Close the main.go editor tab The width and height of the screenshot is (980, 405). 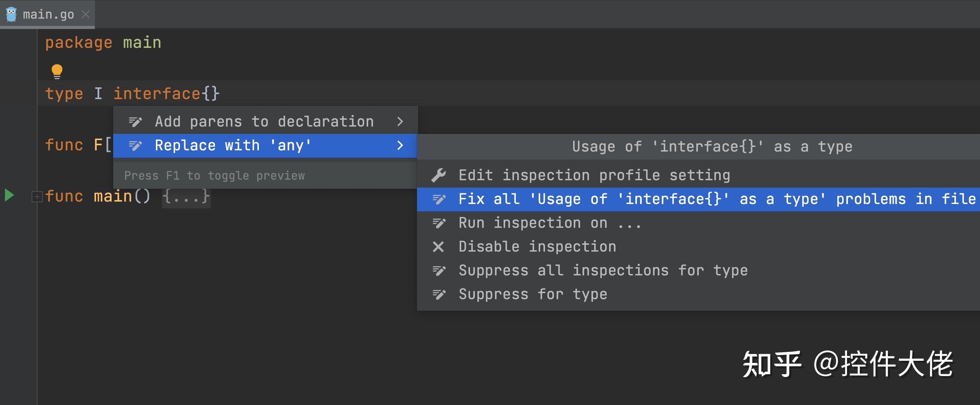(x=86, y=14)
